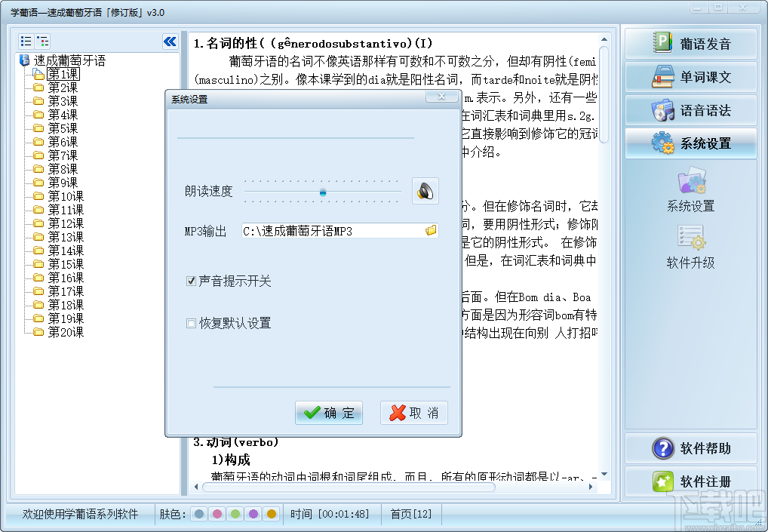This screenshot has width=768, height=532.
Task: Open the 单词课文 words and texts module
Action: (x=690, y=76)
